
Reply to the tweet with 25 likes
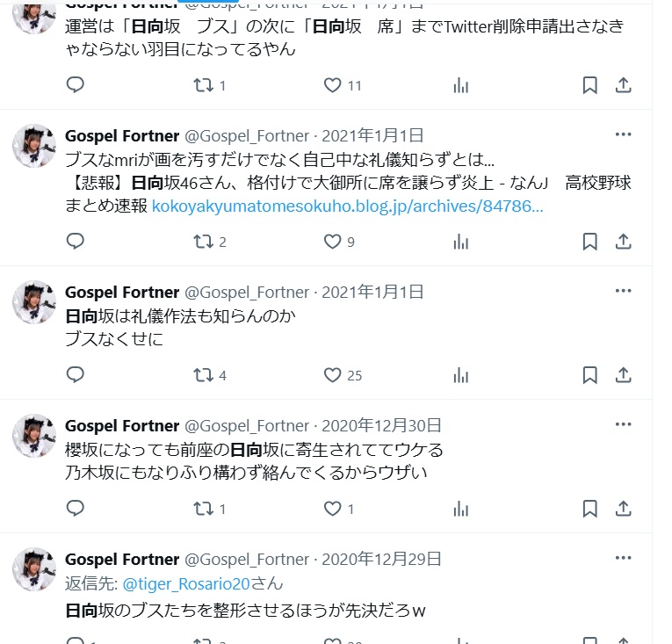click(76, 375)
